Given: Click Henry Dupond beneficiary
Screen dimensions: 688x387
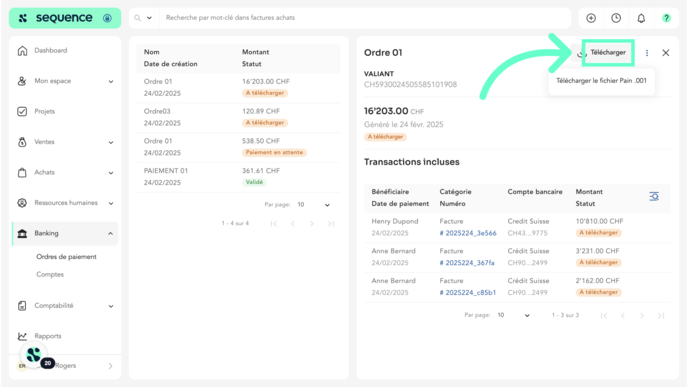Looking at the screenshot, I should click(394, 222).
